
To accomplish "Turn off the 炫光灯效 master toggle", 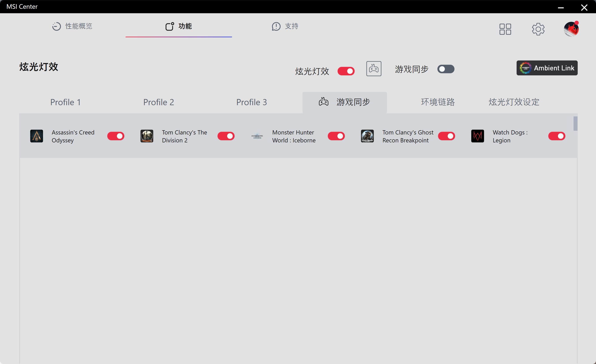I will click(346, 71).
